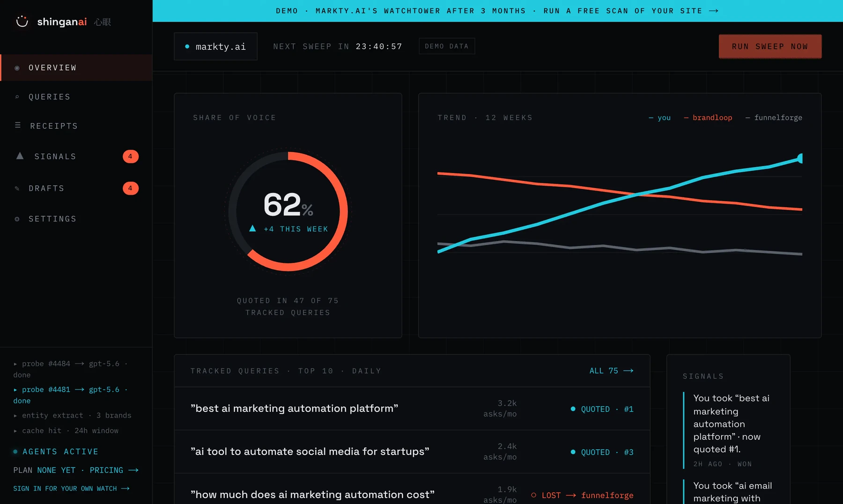The height and width of the screenshot is (504, 843).
Task: Click the up-triangle beside +4 this week
Action: point(252,228)
